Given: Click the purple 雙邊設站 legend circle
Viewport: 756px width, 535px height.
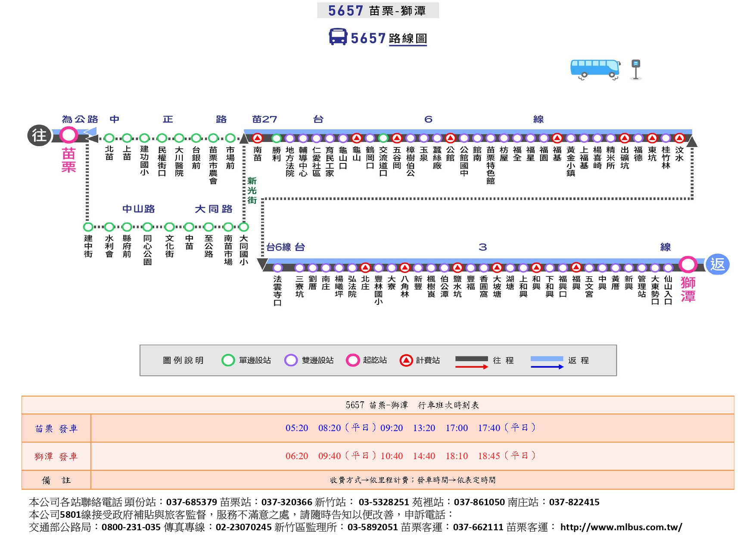Looking at the screenshot, I should coord(291,360).
